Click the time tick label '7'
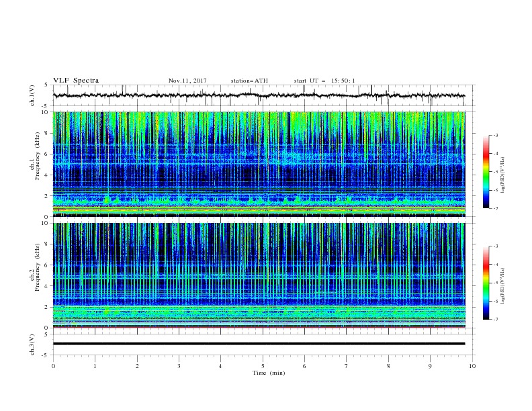The height and width of the screenshot is (411, 532). pyautogui.click(x=347, y=366)
